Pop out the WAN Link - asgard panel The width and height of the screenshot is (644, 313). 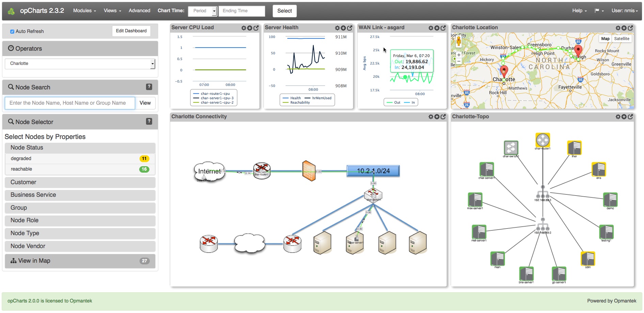(443, 28)
